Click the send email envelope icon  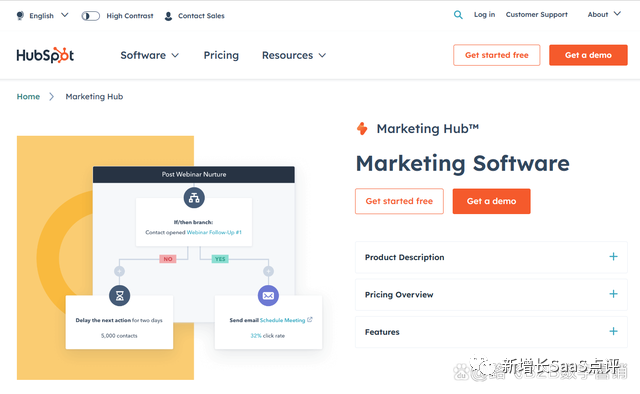pos(268,295)
